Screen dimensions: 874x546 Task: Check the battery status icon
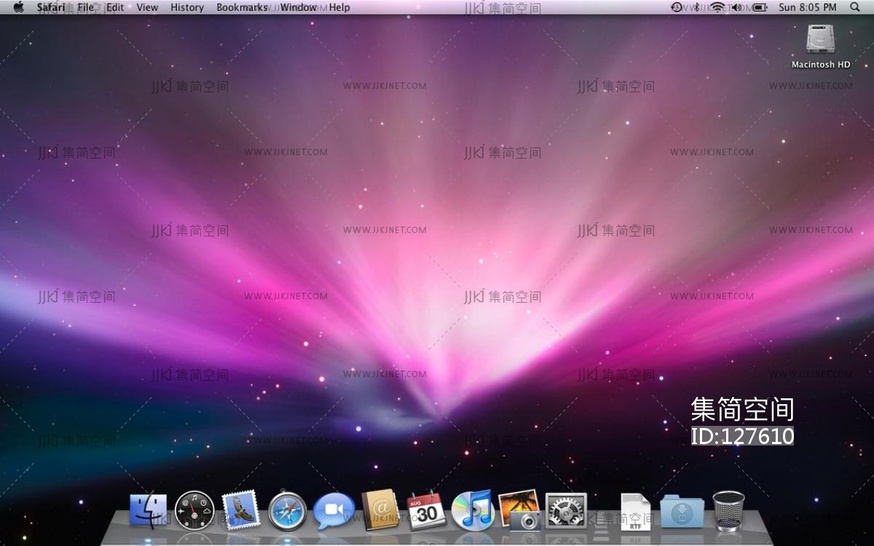coord(760,7)
